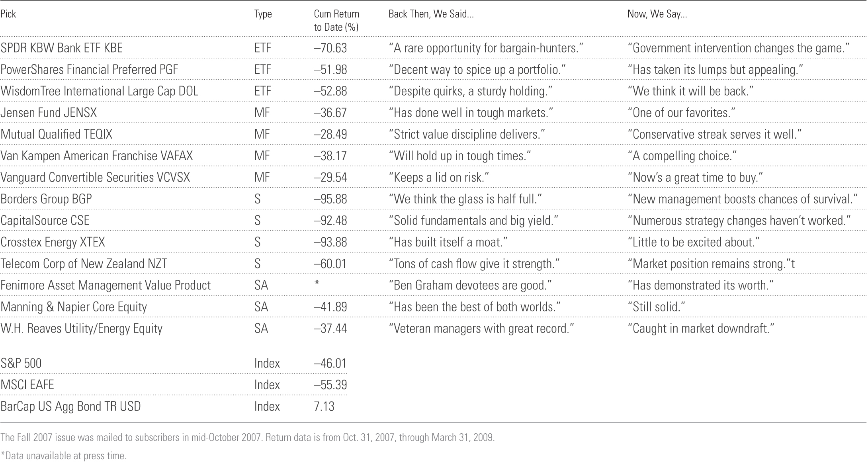Select the Crosstex Energy XTEX pick

point(53,242)
